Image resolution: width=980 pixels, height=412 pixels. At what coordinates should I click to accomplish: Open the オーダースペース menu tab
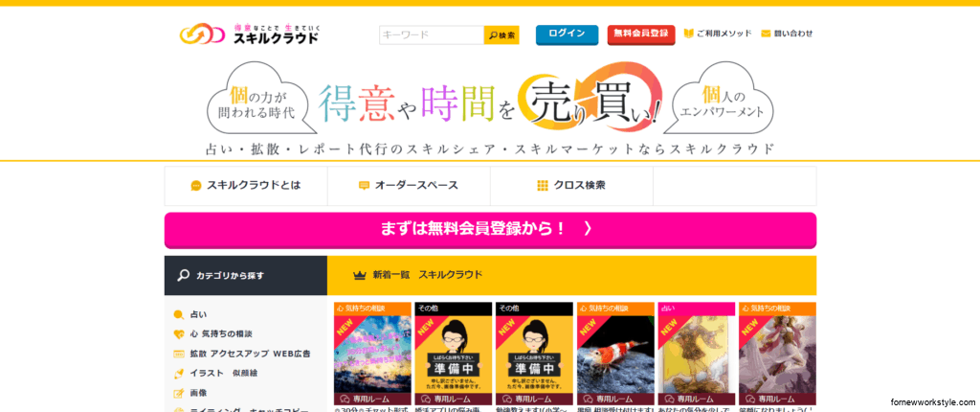(x=409, y=185)
